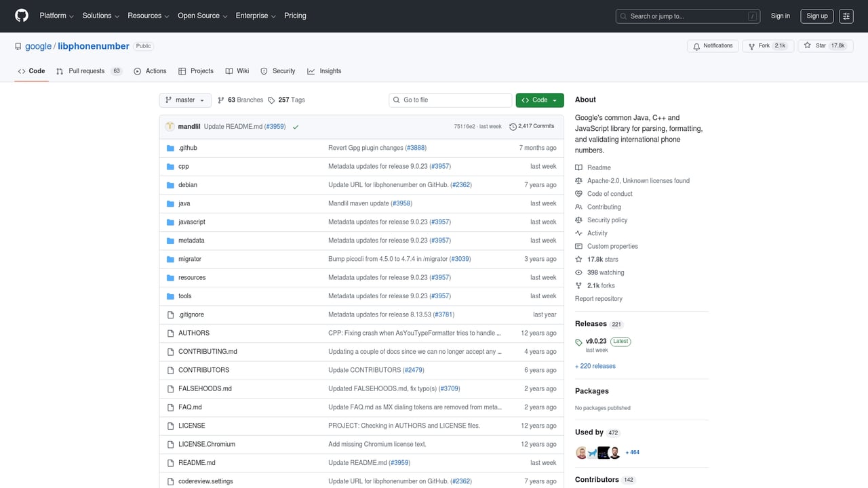
Task: Open the + 220 releases link
Action: point(595,366)
